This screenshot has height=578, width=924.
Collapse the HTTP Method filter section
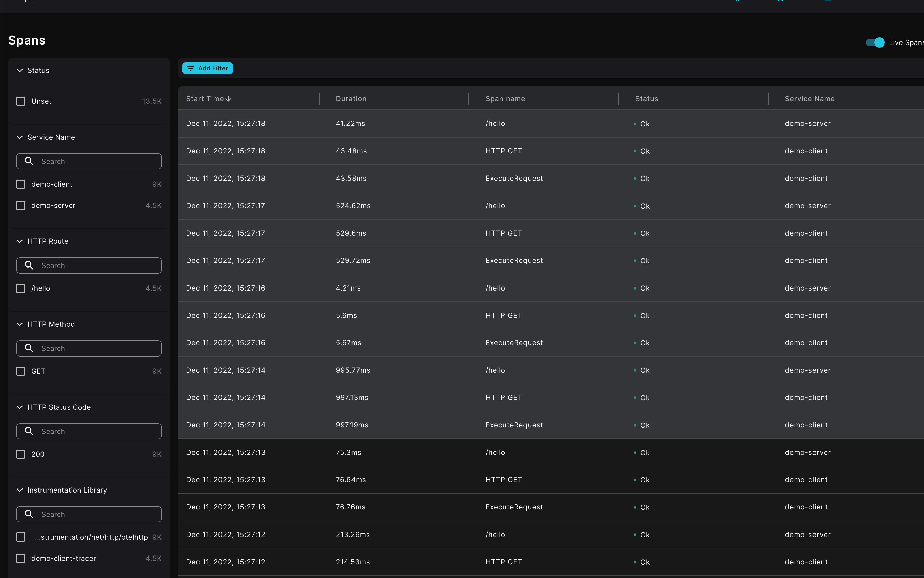(20, 324)
